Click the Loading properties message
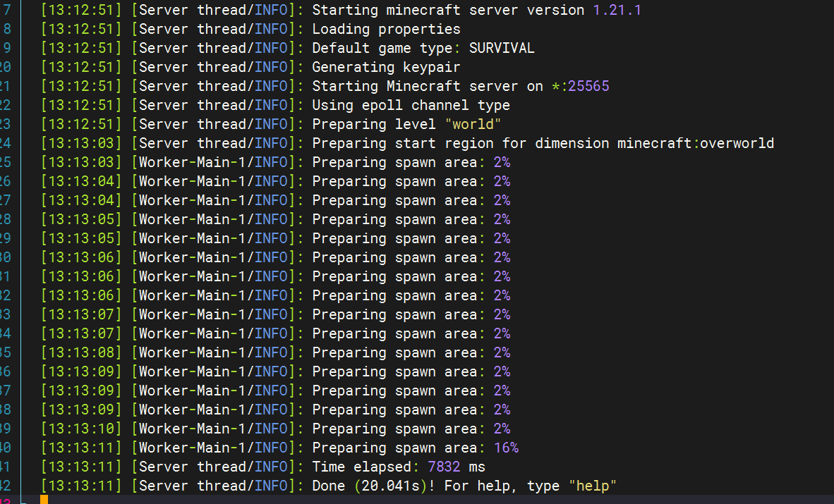The height and width of the screenshot is (504, 834). (386, 29)
